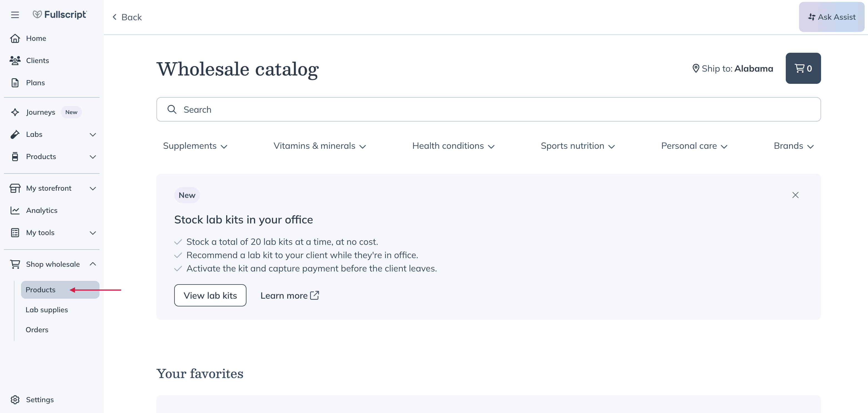The image size is (868, 413).
Task: Open the Supplements category dropdown
Action: (x=195, y=146)
